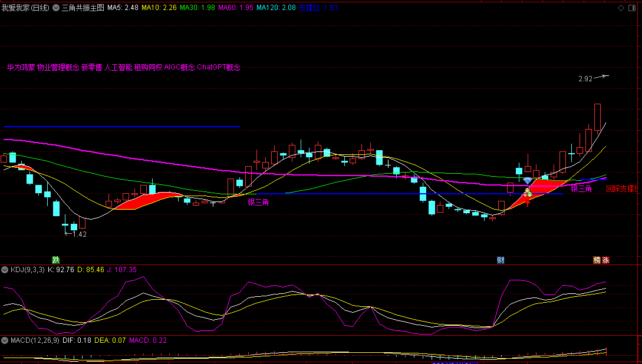The width and height of the screenshot is (642, 364).
Task: Click the three colored balls signal icon
Action: pyautogui.click(x=528, y=192)
